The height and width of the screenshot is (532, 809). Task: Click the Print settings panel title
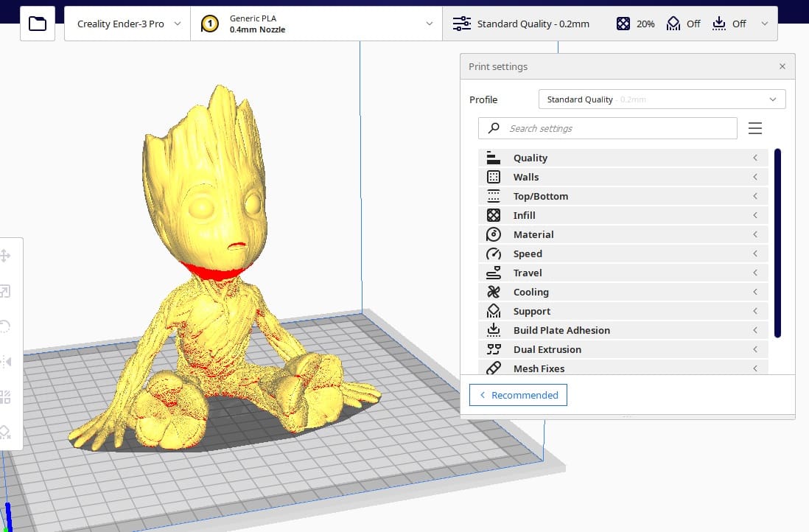point(498,66)
